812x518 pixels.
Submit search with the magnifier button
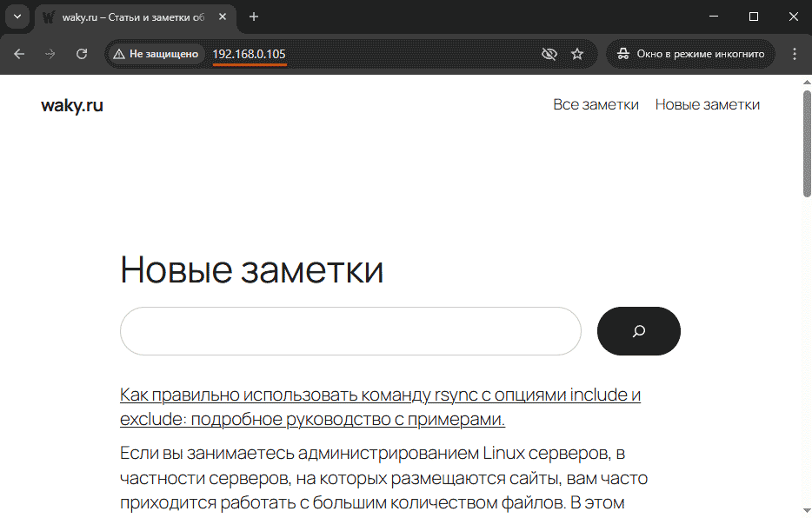(638, 331)
